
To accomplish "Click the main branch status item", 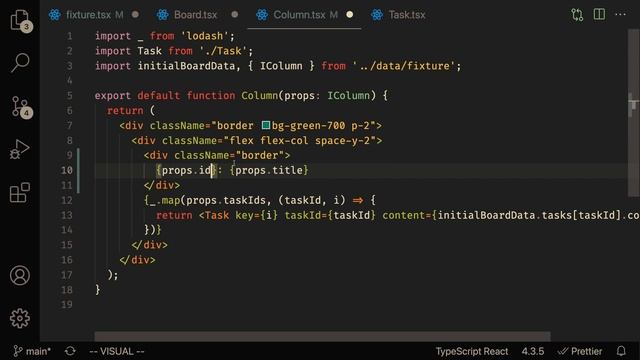I will (32, 351).
